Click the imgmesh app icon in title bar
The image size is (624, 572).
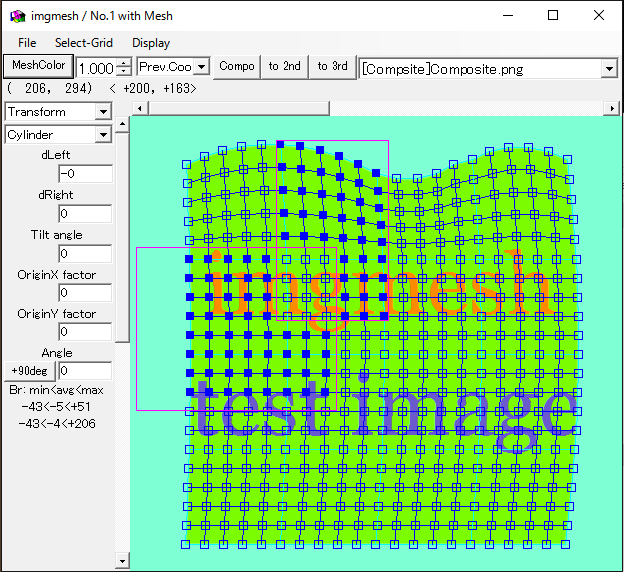coord(16,16)
